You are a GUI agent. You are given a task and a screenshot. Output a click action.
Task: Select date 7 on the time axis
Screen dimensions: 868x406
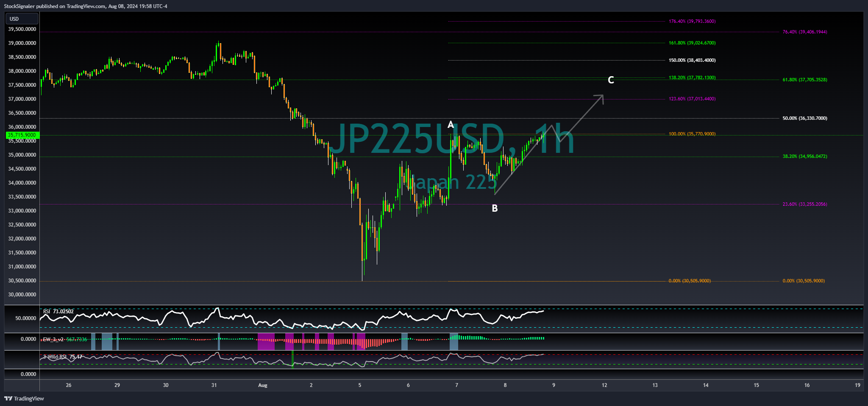[457, 385]
